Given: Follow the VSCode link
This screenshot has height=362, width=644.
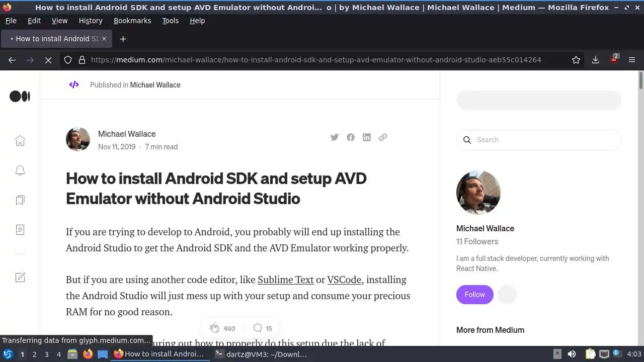Looking at the screenshot, I should coord(344,280).
